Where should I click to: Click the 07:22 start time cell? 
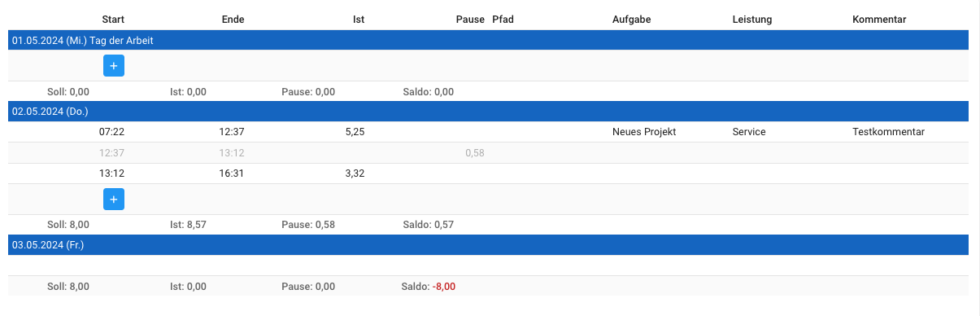point(111,132)
